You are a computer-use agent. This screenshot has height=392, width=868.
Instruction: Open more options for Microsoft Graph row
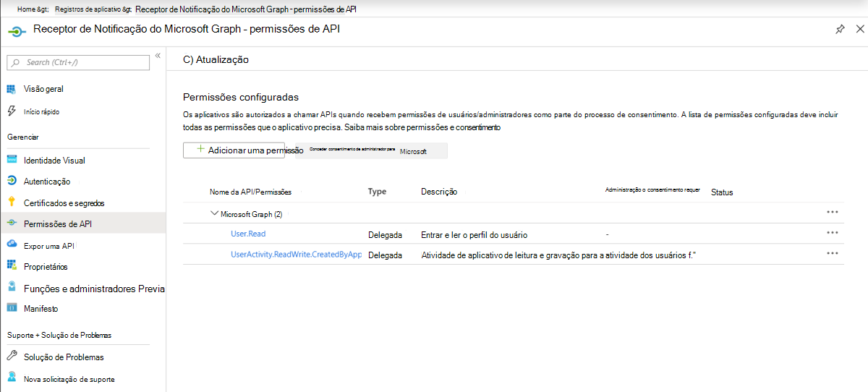click(832, 212)
